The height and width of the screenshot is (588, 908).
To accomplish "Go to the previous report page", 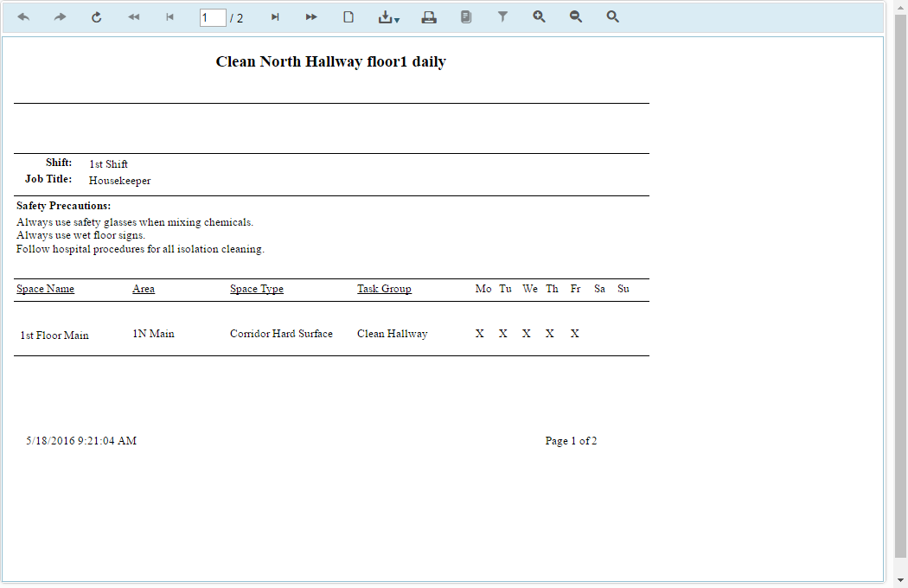I will click(x=170, y=17).
